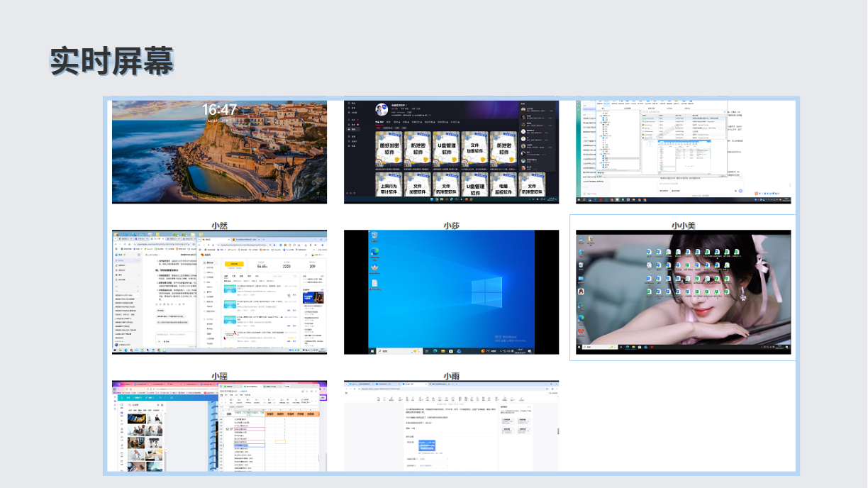Screen dimensions: 868x488
Task: Click the 小小美 user name label
Action: (x=684, y=226)
